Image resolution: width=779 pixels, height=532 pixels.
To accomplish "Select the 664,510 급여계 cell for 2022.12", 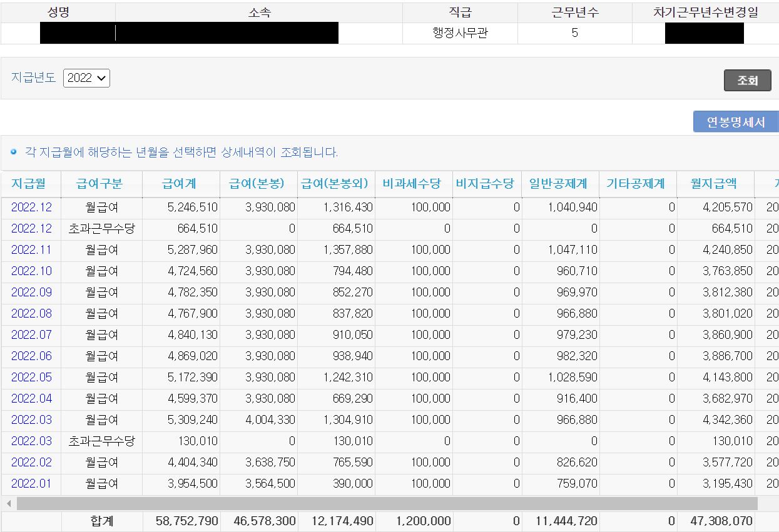I will point(181,228).
